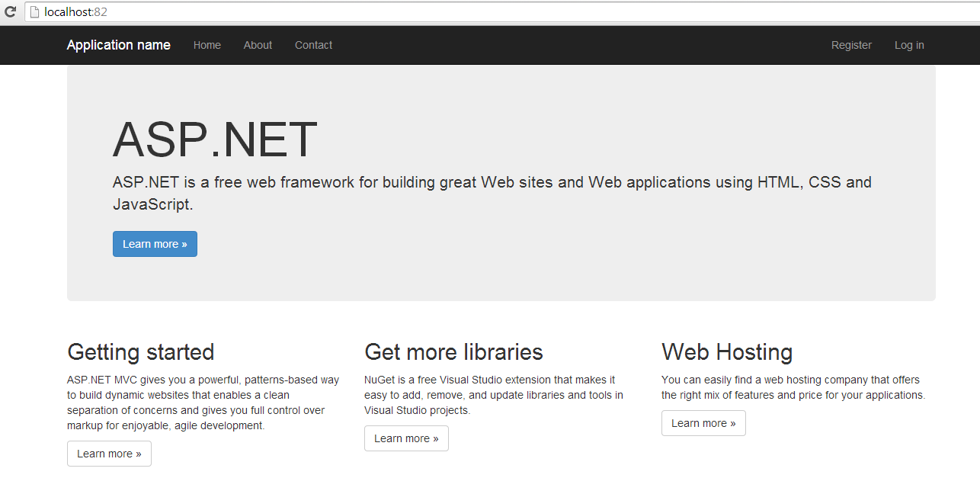
Task: Open the Contact page in navbar
Action: coord(313,45)
